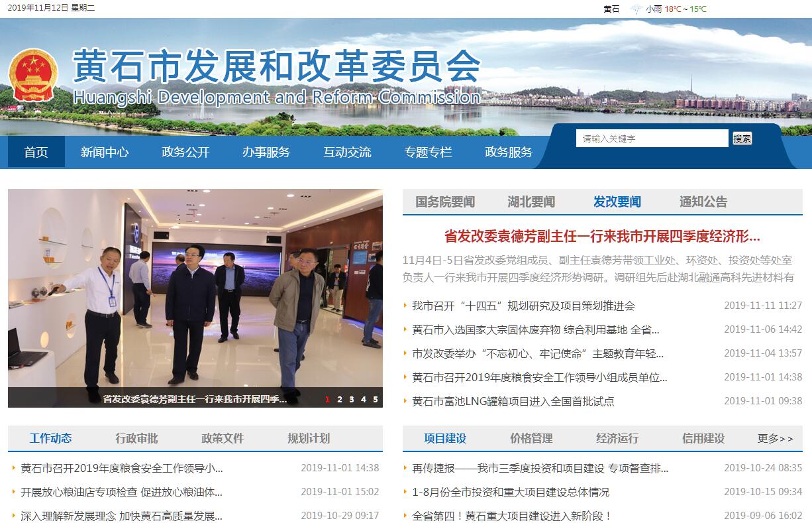
Task: Click the timestamp 2019-10-29 09:17
Action: (340, 516)
